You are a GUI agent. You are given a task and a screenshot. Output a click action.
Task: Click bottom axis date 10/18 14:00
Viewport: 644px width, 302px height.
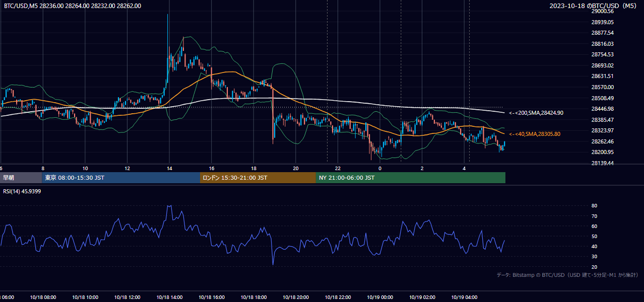pos(169,297)
